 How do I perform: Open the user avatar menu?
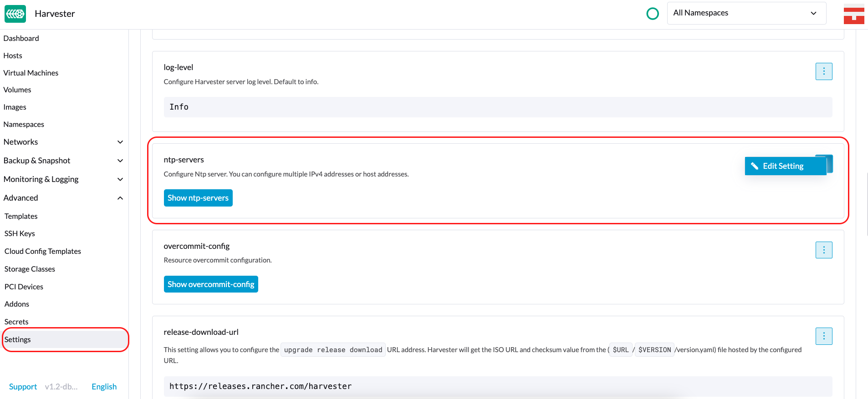[x=853, y=14]
